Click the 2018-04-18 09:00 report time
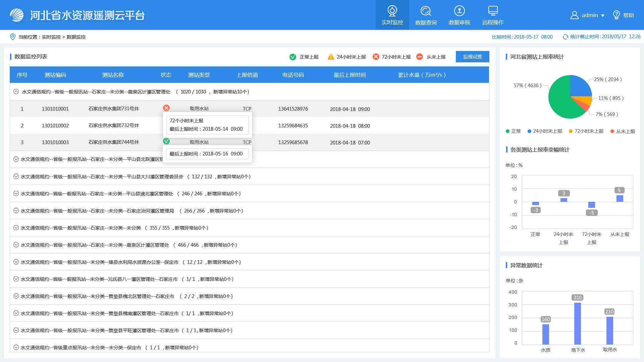 click(350, 109)
